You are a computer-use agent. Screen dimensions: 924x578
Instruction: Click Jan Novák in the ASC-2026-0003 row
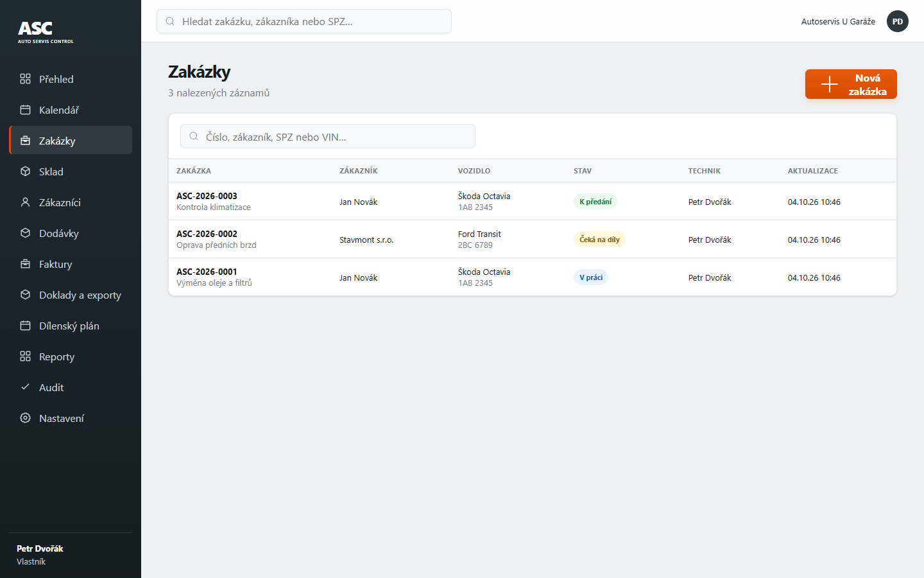coord(358,202)
